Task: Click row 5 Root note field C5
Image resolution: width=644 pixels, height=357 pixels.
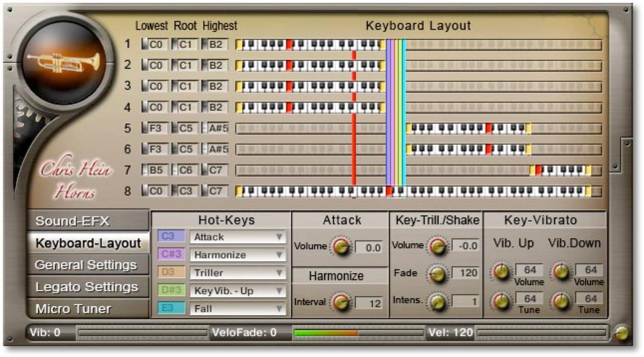Action: click(185, 128)
